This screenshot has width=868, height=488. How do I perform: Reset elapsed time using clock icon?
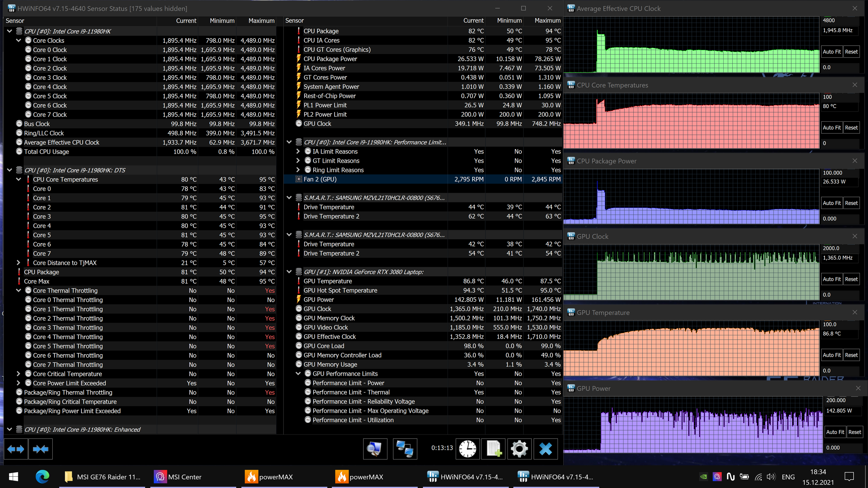467,449
